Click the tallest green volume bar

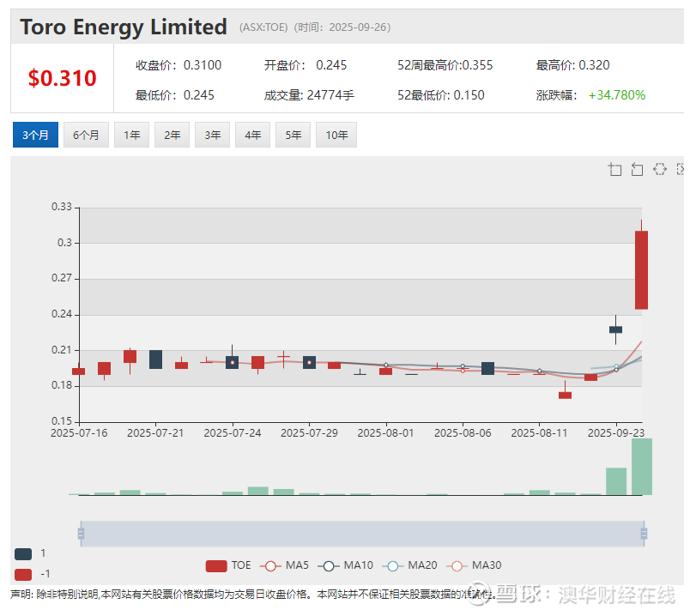pos(642,467)
